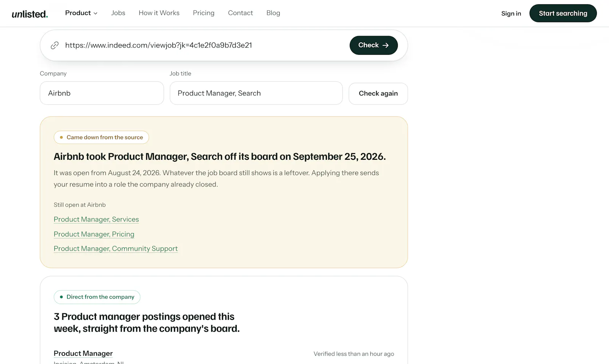Click the 'Came down from the source' badge
This screenshot has width=609, height=364.
point(101,137)
